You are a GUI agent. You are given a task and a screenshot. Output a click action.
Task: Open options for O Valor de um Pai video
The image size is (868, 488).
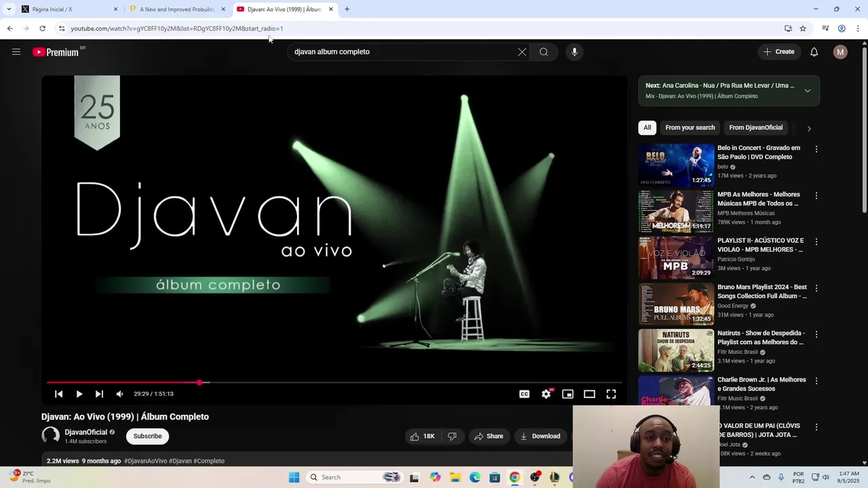816,427
